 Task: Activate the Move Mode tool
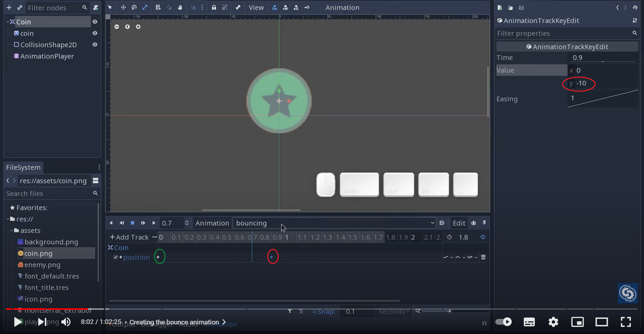pos(123,8)
